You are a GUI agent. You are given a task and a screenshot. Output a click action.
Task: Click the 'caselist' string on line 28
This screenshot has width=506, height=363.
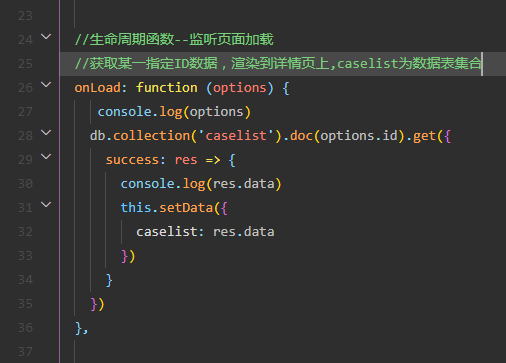(x=236, y=136)
